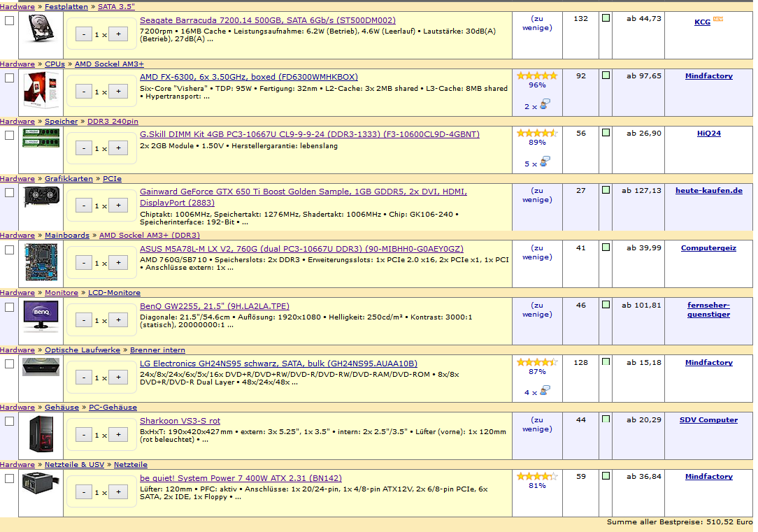Open SATA 3.5" breadcrumb category

(116, 7)
